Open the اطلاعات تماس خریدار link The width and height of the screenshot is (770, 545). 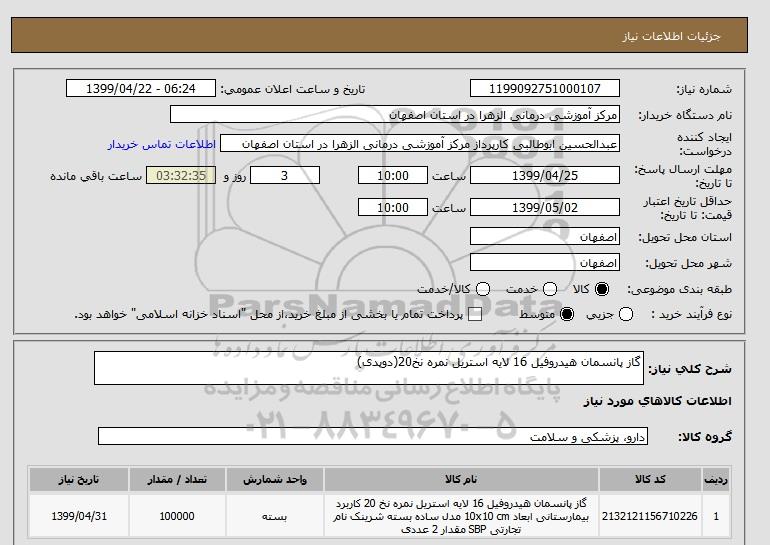162,144
